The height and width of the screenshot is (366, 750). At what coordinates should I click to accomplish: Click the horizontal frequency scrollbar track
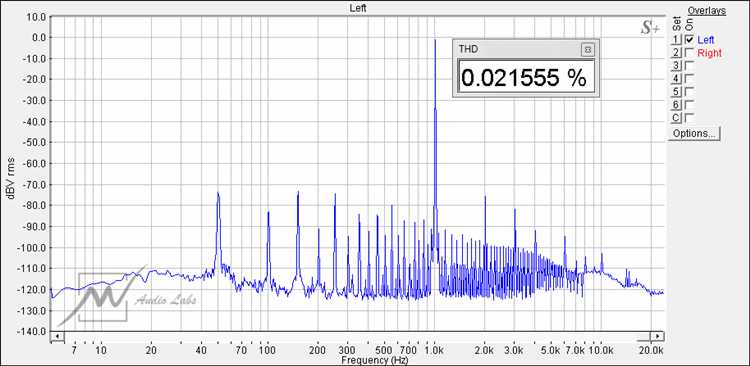[x=357, y=336]
